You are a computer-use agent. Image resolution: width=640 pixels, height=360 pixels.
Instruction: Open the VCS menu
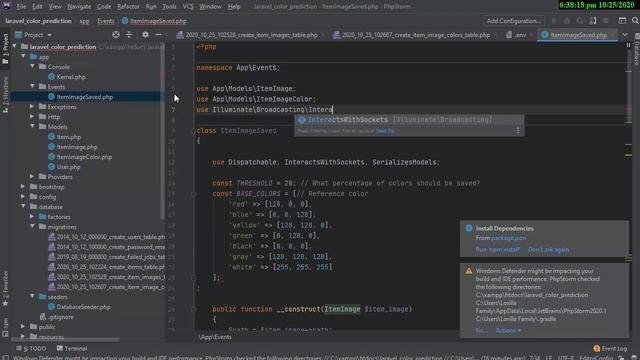pos(188,7)
